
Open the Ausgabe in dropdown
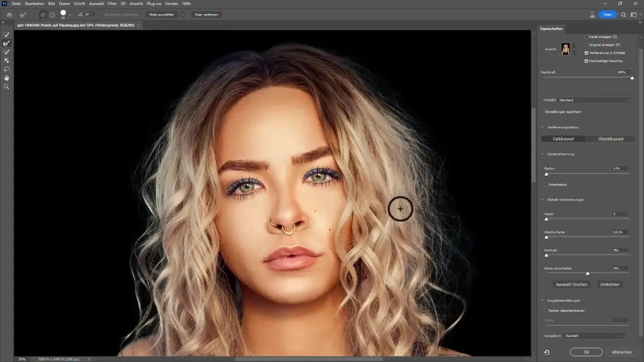pos(594,335)
